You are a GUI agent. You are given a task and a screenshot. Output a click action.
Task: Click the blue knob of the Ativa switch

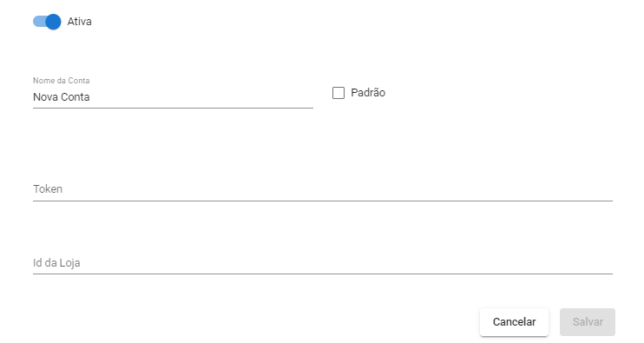pyautogui.click(x=53, y=22)
